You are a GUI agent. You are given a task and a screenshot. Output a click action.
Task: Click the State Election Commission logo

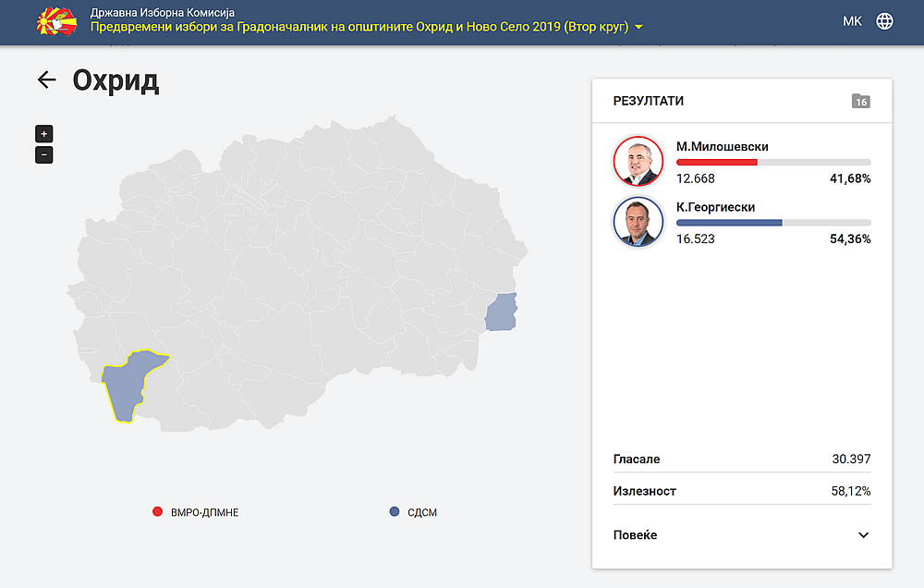(x=56, y=22)
